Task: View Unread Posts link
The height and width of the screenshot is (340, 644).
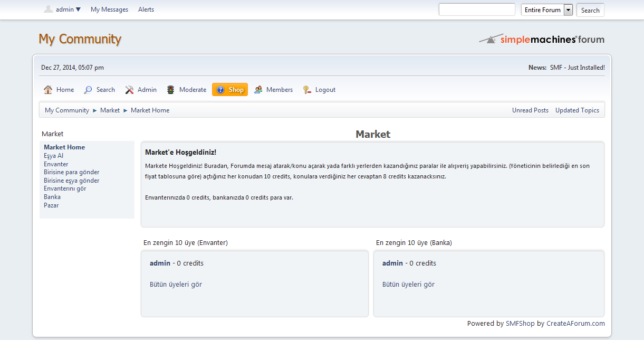Action: (x=530, y=110)
